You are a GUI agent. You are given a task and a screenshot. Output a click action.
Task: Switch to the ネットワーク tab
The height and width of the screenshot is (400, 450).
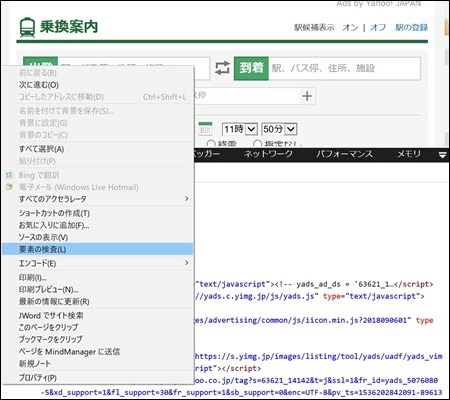268,154
